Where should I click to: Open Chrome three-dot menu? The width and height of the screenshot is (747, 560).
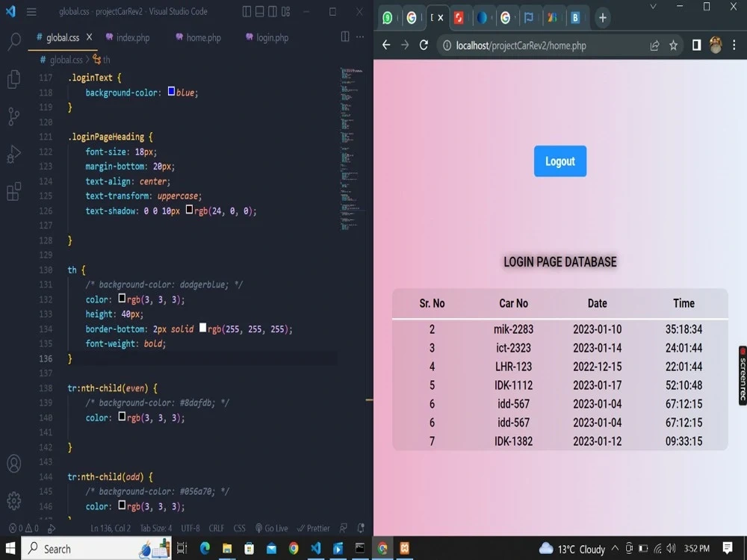734,46
